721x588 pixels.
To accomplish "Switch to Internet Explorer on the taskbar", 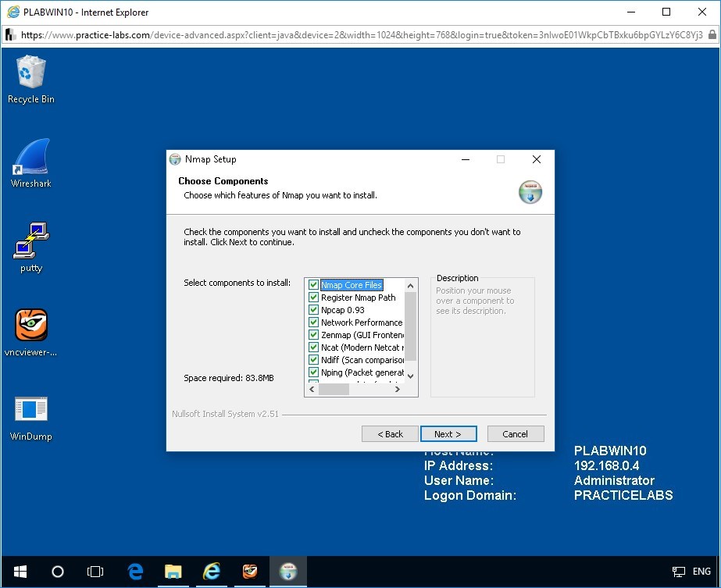I will pyautogui.click(x=212, y=572).
